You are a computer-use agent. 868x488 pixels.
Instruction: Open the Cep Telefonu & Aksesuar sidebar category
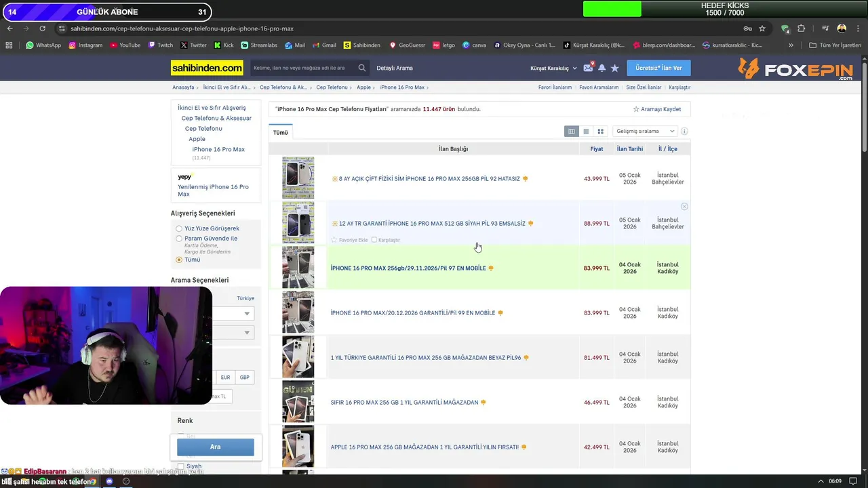coord(216,118)
